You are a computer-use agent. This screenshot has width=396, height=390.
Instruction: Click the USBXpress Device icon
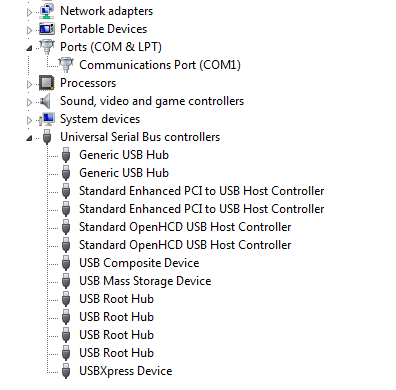coord(66,371)
